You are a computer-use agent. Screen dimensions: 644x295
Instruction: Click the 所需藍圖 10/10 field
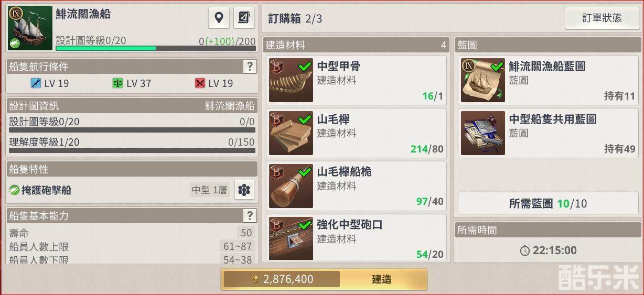point(548,203)
